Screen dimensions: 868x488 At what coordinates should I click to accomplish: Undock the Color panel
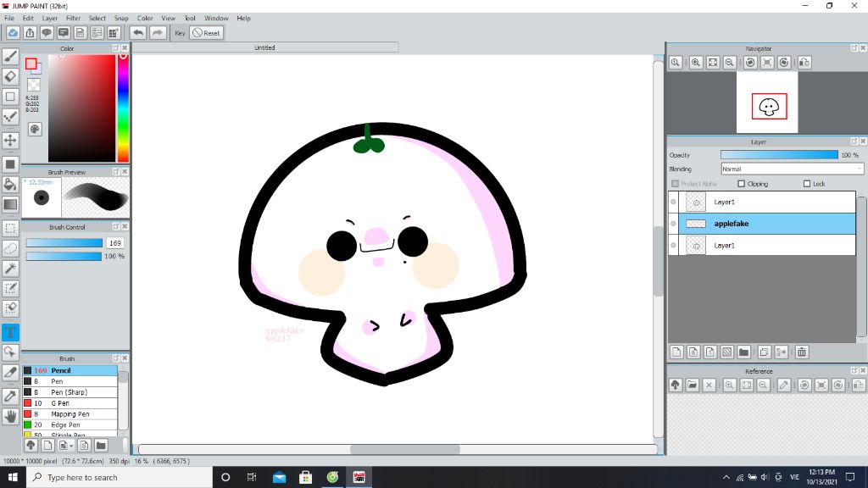[x=115, y=48]
